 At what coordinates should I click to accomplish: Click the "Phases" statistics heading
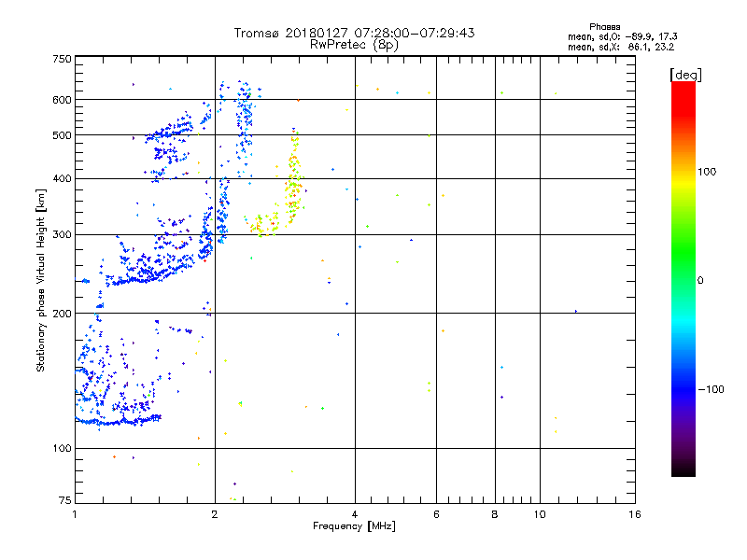pyautogui.click(x=604, y=27)
